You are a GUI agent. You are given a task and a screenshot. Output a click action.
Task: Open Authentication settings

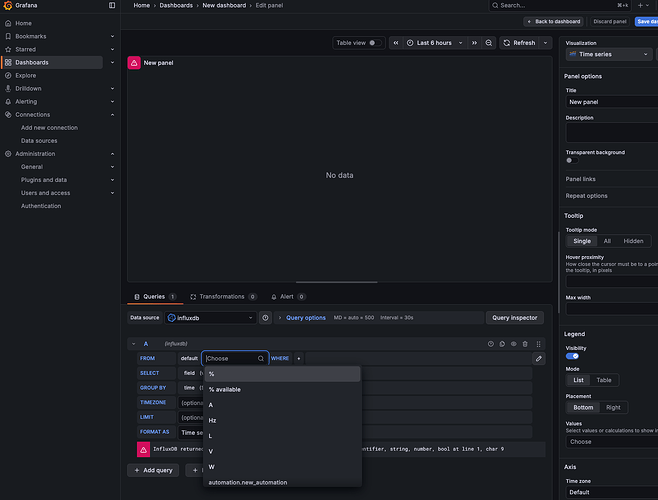pyautogui.click(x=41, y=206)
